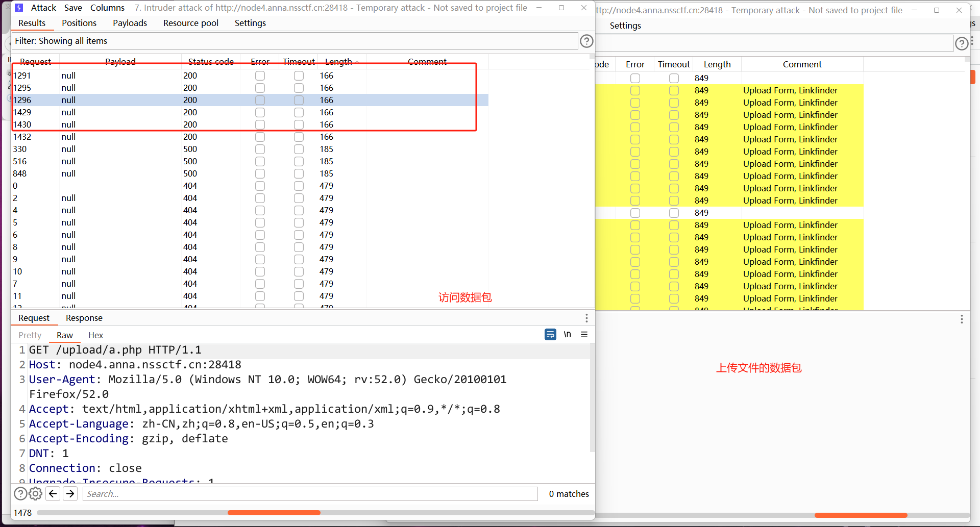Tick Error checkbox for request 1296
The height and width of the screenshot is (527, 980).
click(x=260, y=100)
